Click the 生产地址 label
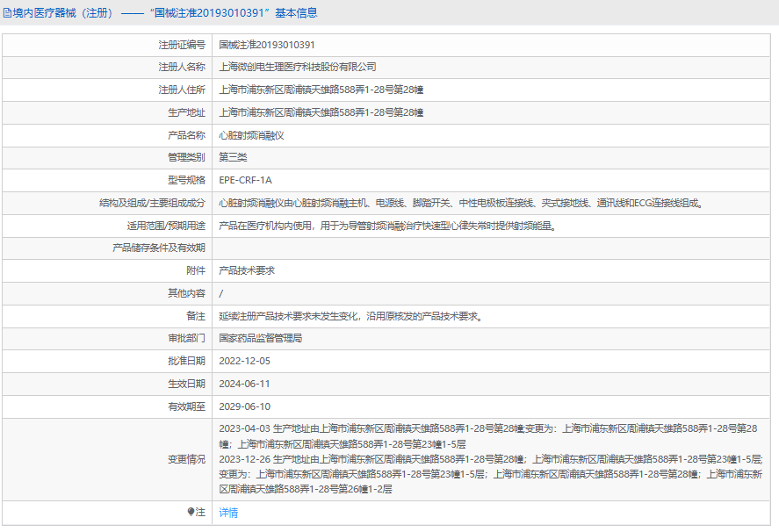The height and width of the screenshot is (532, 779). pos(186,112)
